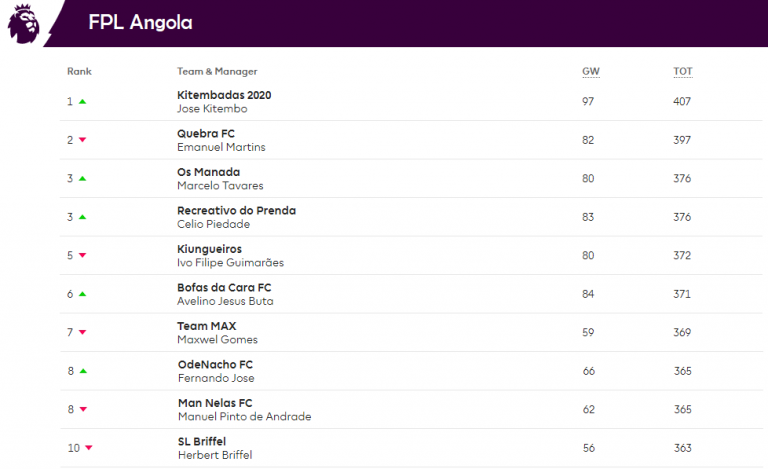Select the Recreativo do Prenda team
The height and width of the screenshot is (469, 768).
coord(236,210)
